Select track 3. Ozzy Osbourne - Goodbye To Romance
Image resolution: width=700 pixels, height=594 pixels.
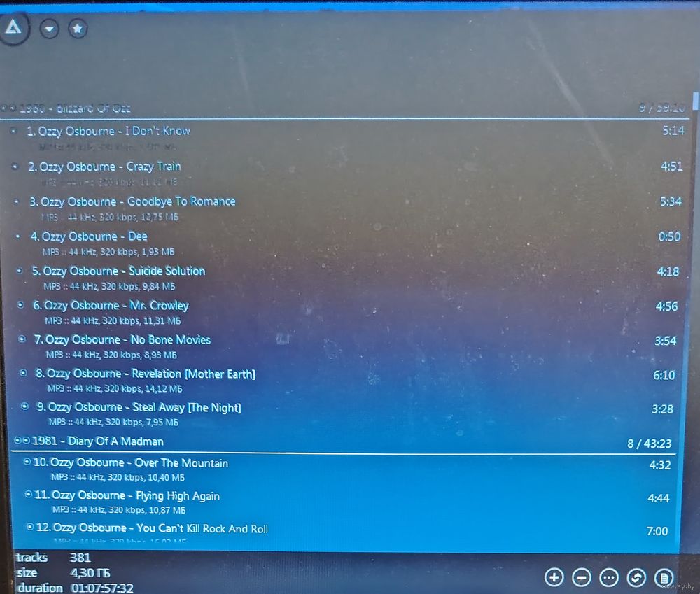pyautogui.click(x=132, y=201)
